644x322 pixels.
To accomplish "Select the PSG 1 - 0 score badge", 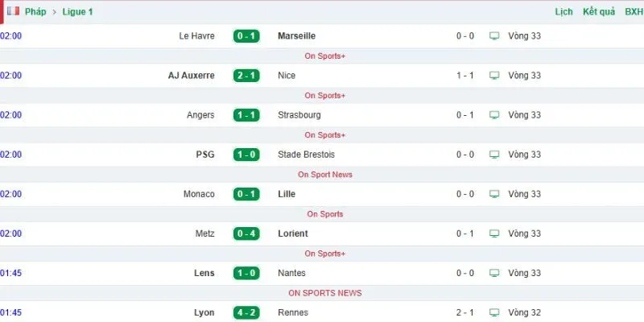I will click(x=246, y=155).
